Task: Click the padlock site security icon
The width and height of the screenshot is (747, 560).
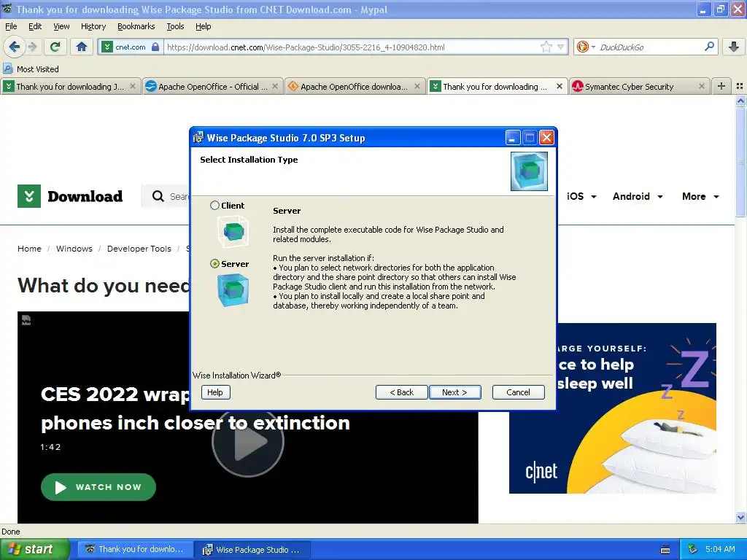Action: [x=155, y=47]
